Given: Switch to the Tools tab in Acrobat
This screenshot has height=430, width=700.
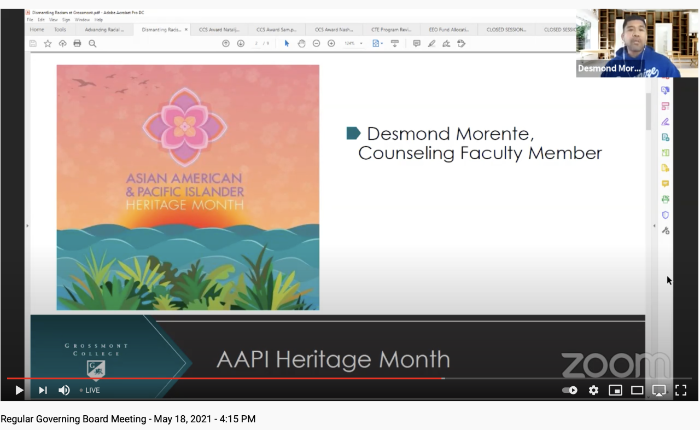Looking at the screenshot, I should [60, 30].
